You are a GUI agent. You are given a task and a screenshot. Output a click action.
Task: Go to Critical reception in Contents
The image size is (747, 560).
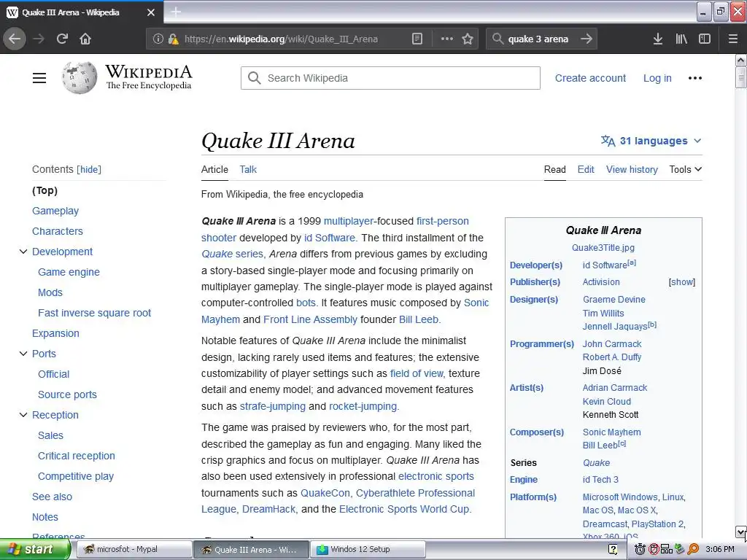click(76, 456)
